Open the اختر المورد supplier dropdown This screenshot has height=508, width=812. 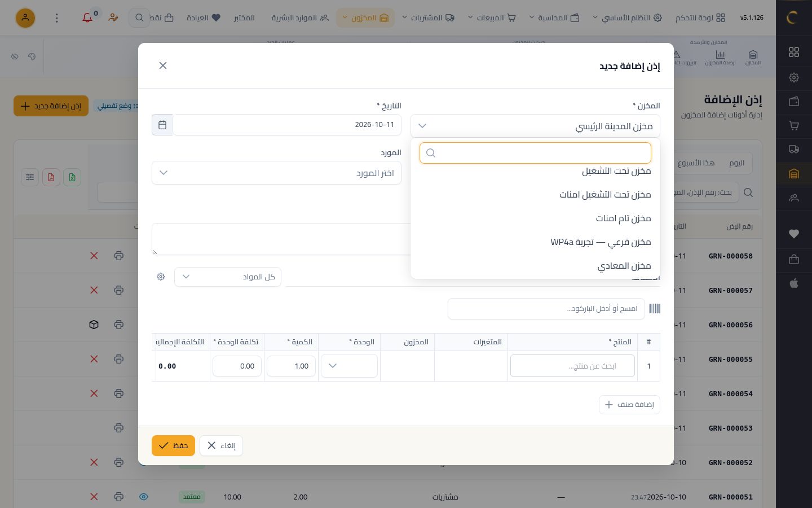(x=276, y=173)
